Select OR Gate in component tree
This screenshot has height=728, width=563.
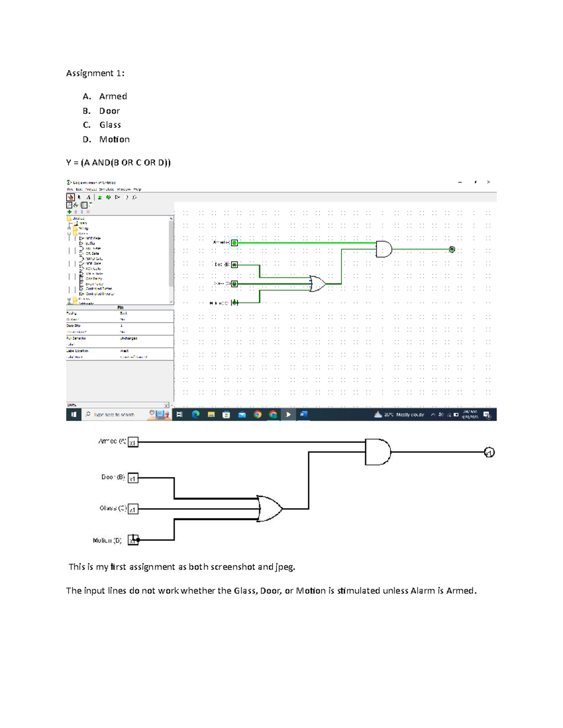click(92, 254)
